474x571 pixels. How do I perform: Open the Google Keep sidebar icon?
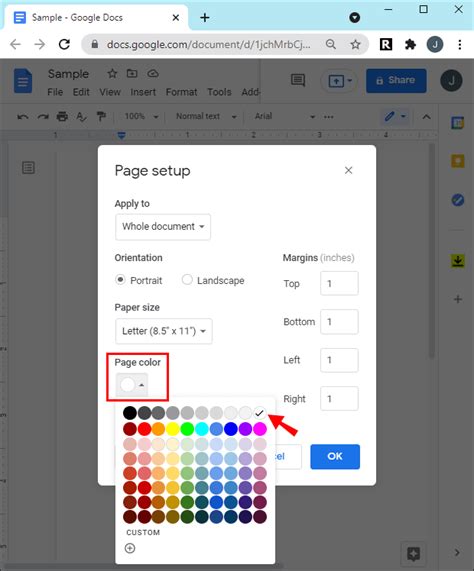click(x=458, y=161)
